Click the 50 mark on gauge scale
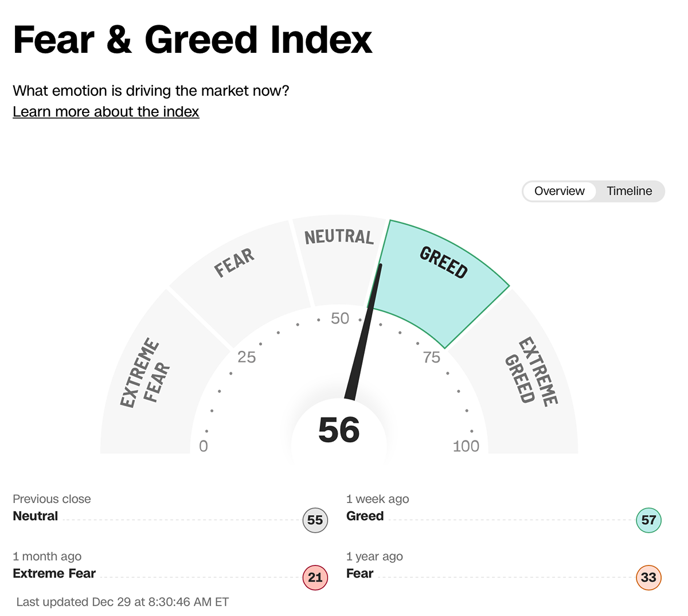Screen dimensions: 688x616 (340, 318)
